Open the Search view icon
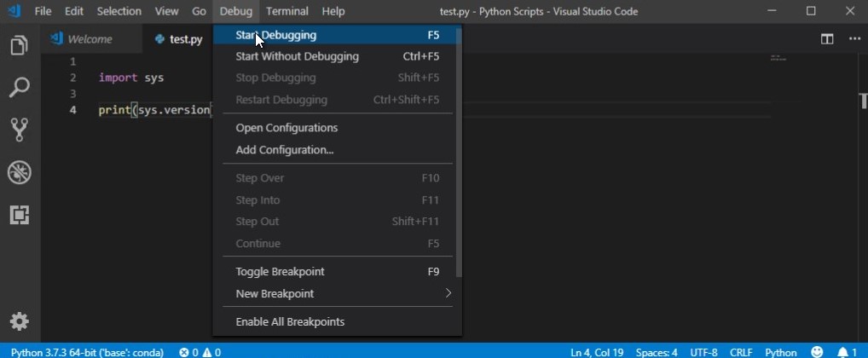This screenshot has width=868, height=358. point(20,88)
